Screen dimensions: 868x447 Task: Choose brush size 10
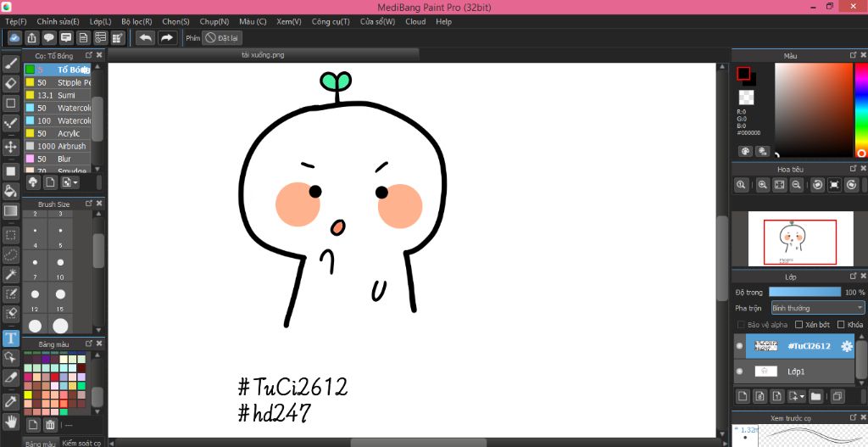[60, 266]
